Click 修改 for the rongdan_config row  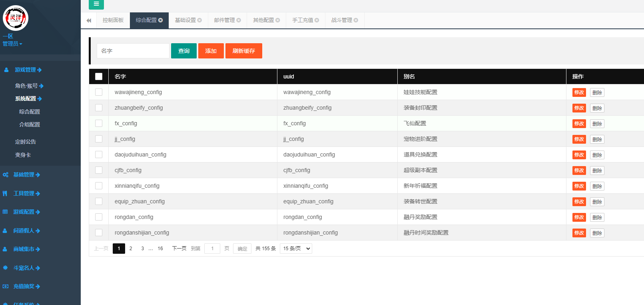(x=579, y=217)
